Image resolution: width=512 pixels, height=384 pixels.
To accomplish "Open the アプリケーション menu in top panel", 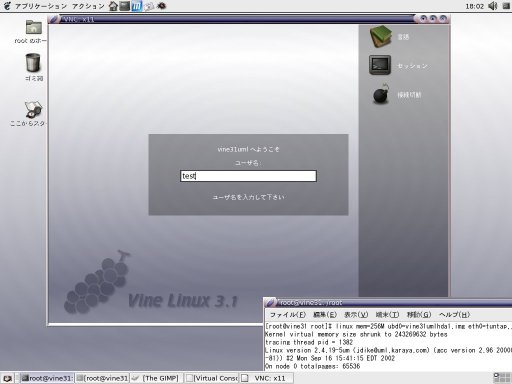I will click(41, 6).
